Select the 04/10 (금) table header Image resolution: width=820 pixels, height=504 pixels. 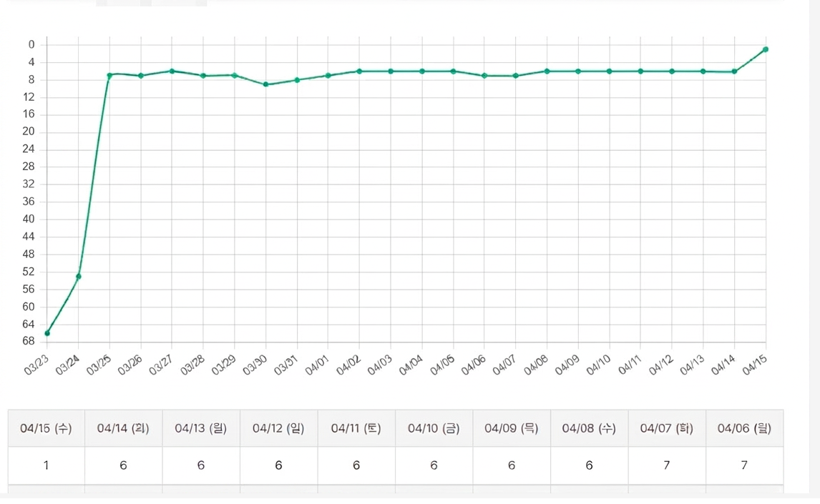[x=434, y=428]
